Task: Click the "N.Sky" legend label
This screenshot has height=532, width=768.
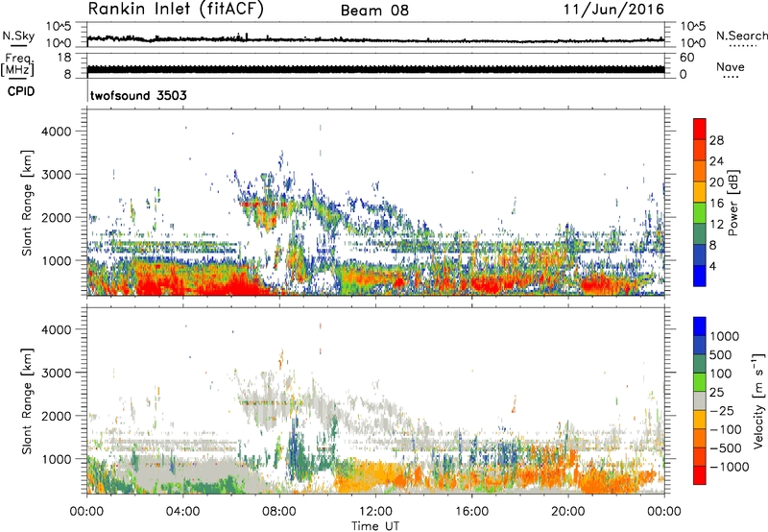Action: pos(18,36)
